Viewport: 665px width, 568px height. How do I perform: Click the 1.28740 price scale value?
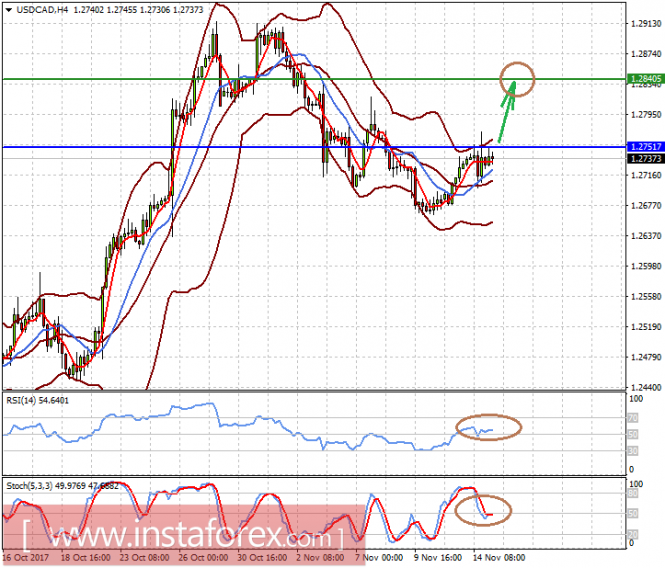coord(646,54)
